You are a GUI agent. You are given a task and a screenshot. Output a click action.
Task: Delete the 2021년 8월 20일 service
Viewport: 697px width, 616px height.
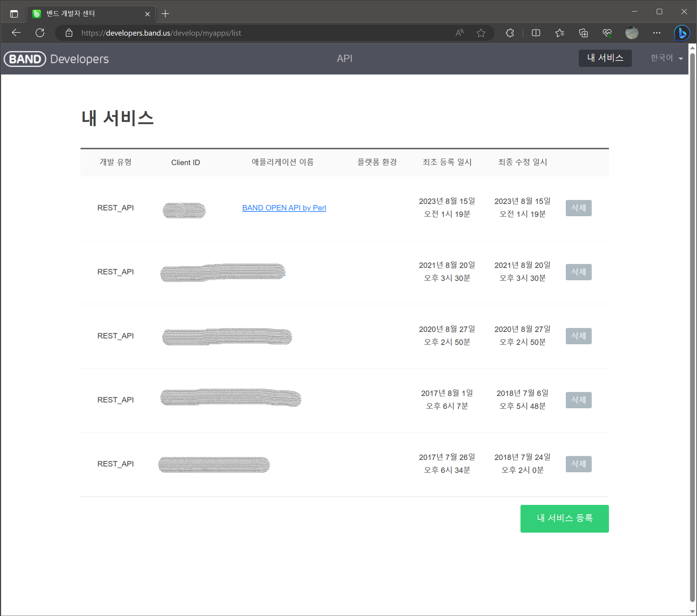[x=578, y=272]
